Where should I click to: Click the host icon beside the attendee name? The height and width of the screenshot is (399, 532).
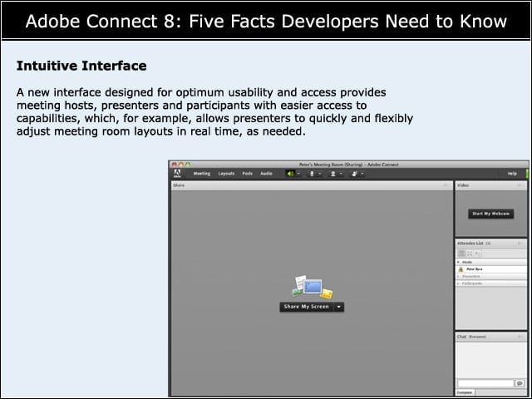pyautogui.click(x=461, y=269)
